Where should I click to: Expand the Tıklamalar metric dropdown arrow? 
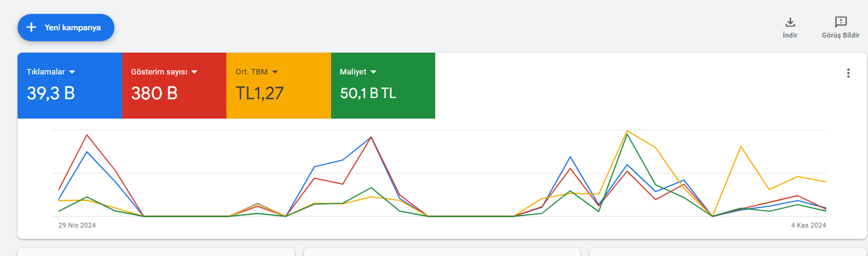click(72, 72)
